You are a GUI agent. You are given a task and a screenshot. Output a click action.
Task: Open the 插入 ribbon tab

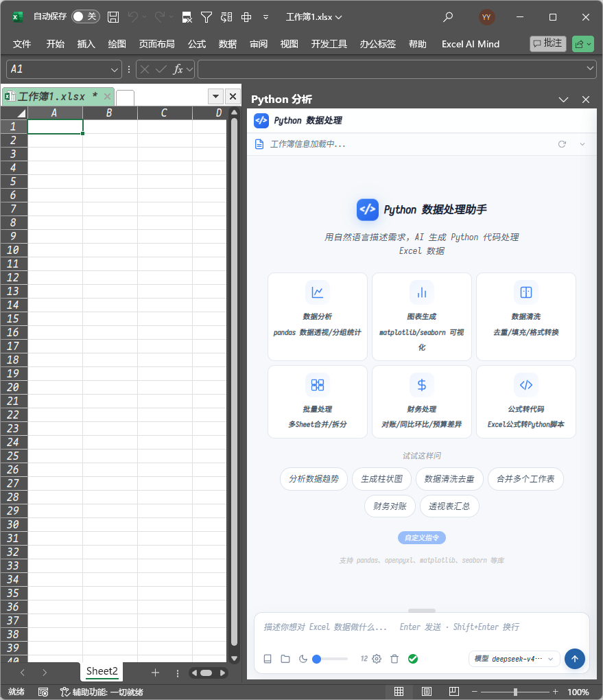point(86,44)
